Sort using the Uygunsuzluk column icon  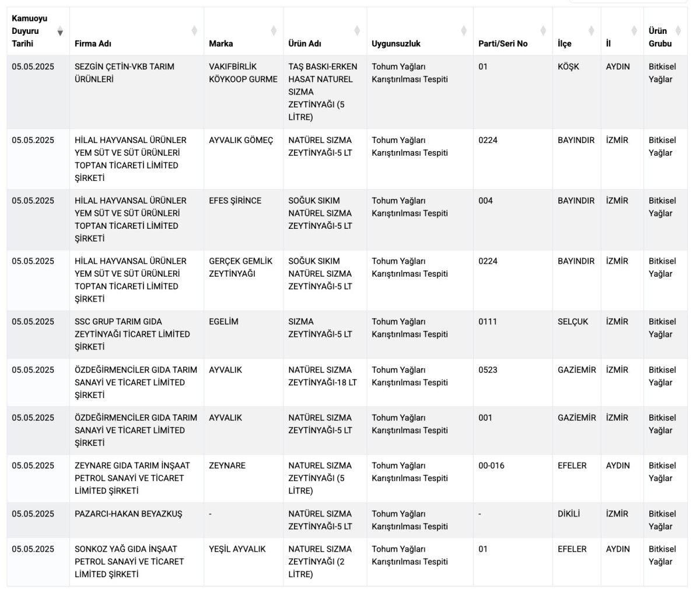pos(464,31)
